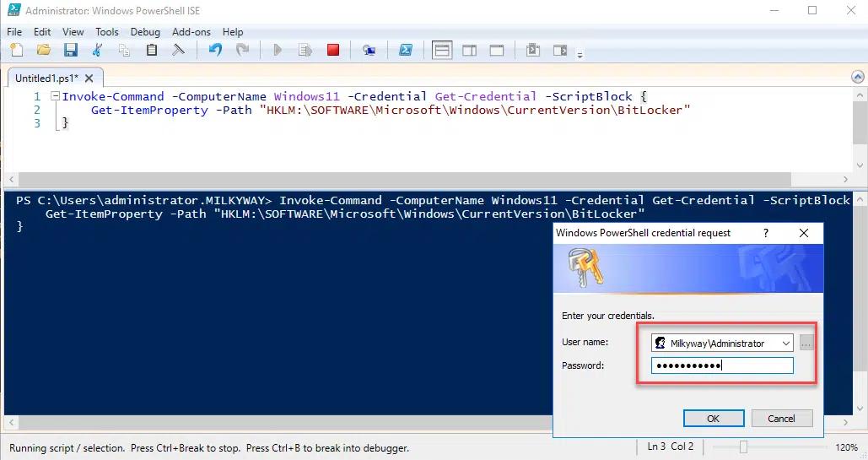Screen dimensions: 868x460
Task: Clear the console pane icon
Action: coord(178,50)
